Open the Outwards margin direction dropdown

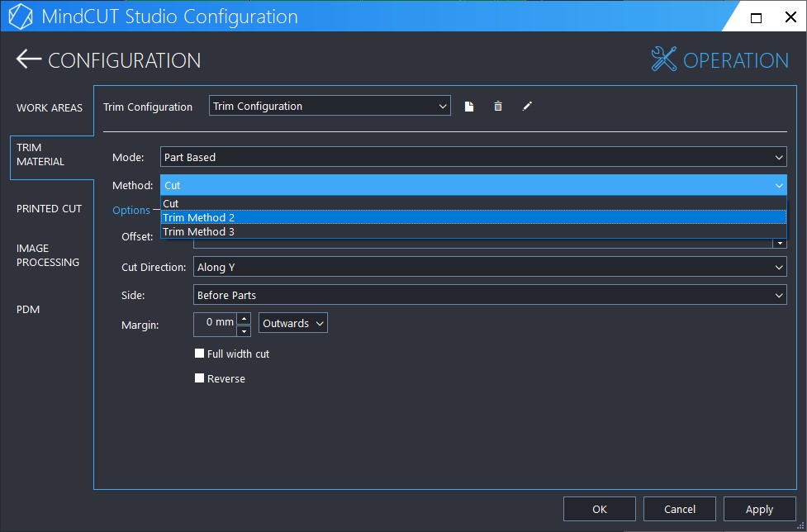pyautogui.click(x=293, y=323)
